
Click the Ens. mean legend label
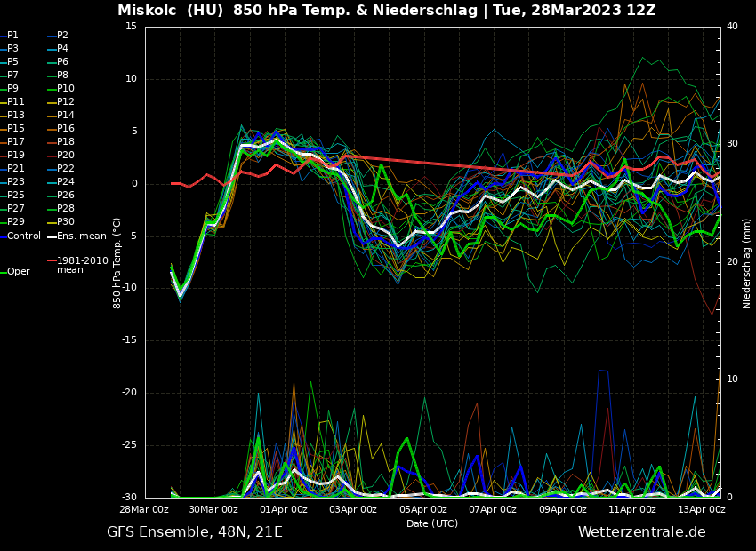[x=81, y=236]
